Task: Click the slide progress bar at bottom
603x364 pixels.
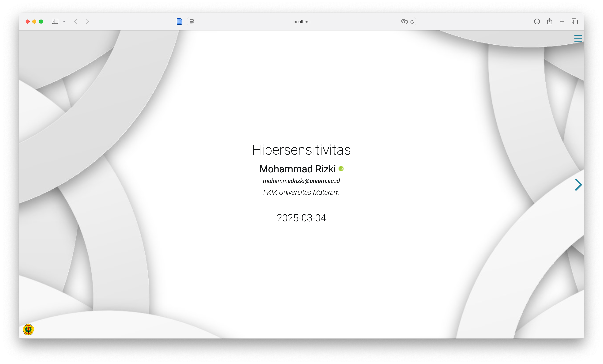Action: pyautogui.click(x=301, y=338)
